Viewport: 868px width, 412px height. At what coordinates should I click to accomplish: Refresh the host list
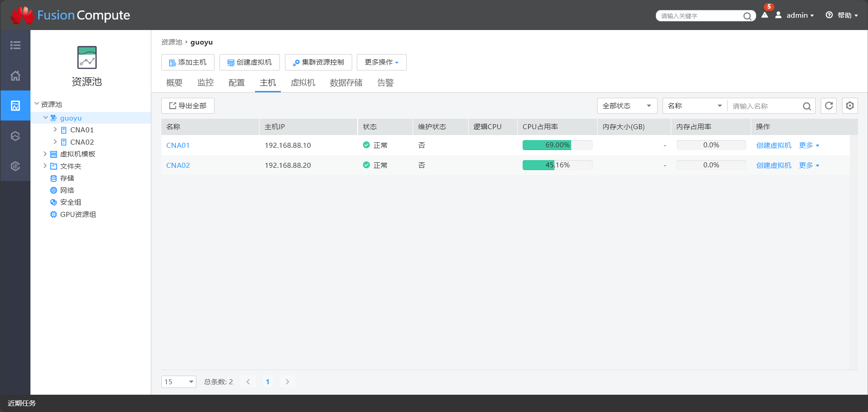pos(829,106)
